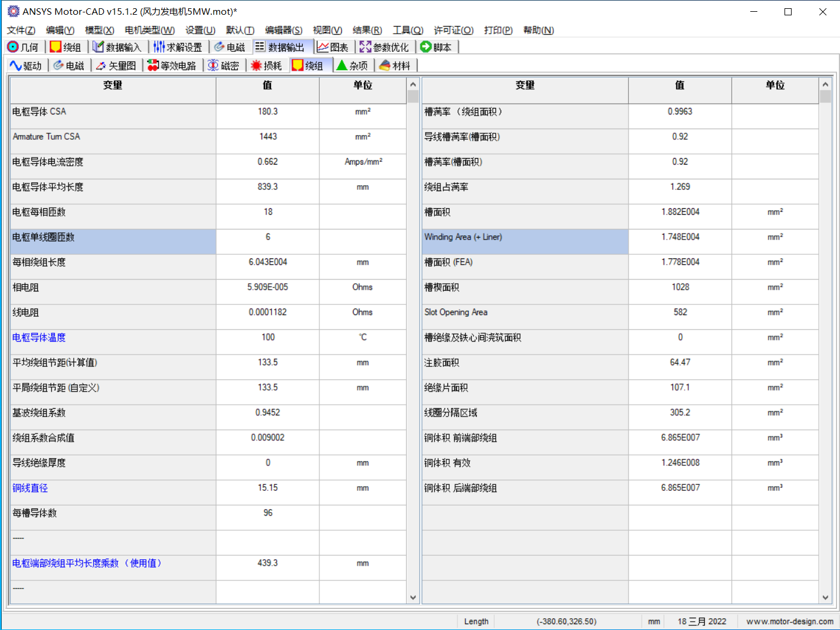840x630 pixels.
Task: Click the 相电阻 value 5.909E-005
Action: [x=268, y=287]
